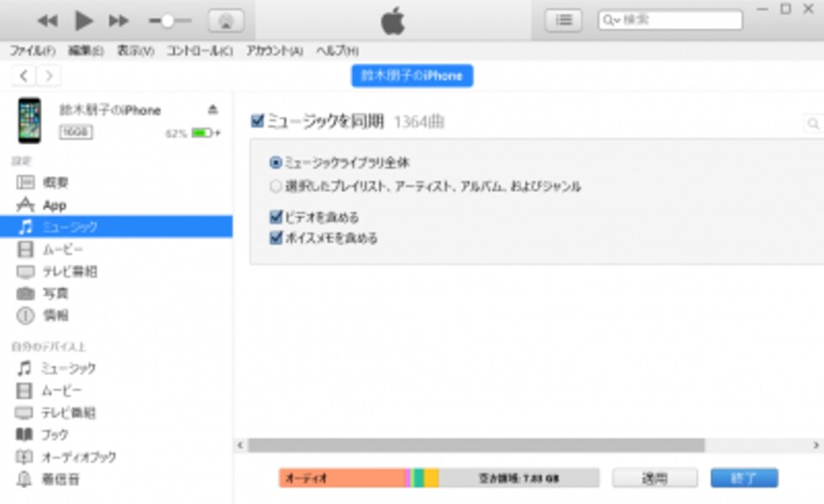Open the コントロール(C) menu

[x=200, y=50]
